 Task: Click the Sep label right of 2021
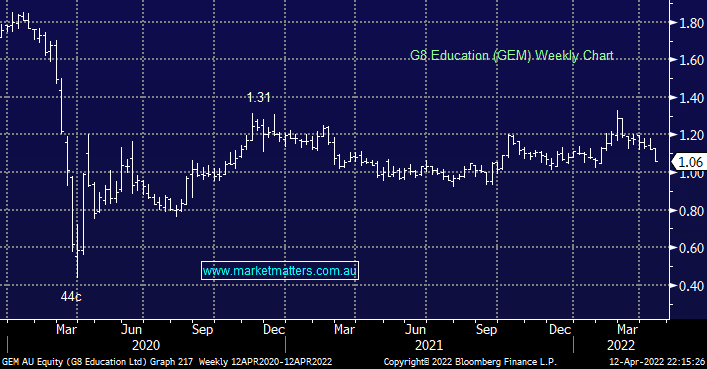click(x=487, y=330)
